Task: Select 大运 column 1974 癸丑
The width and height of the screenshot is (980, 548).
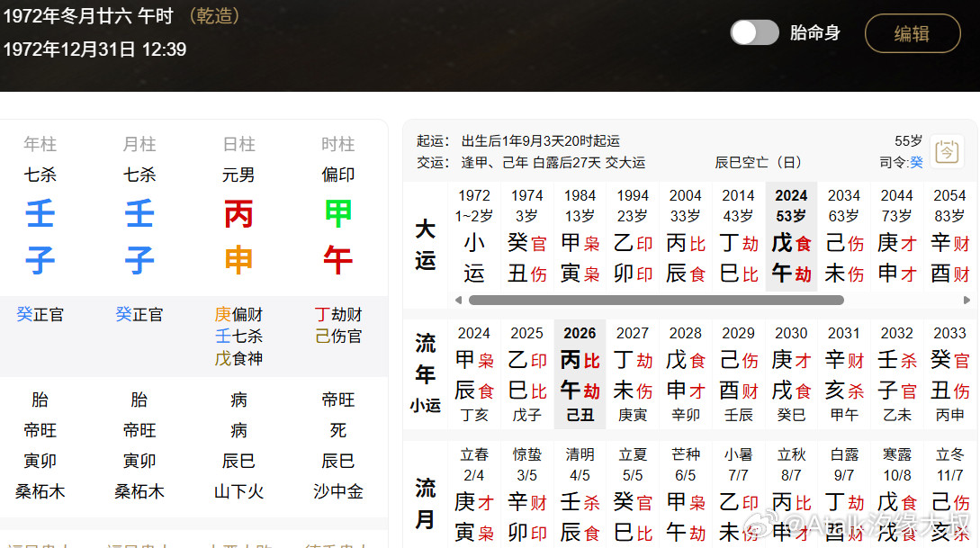Action: click(526, 236)
